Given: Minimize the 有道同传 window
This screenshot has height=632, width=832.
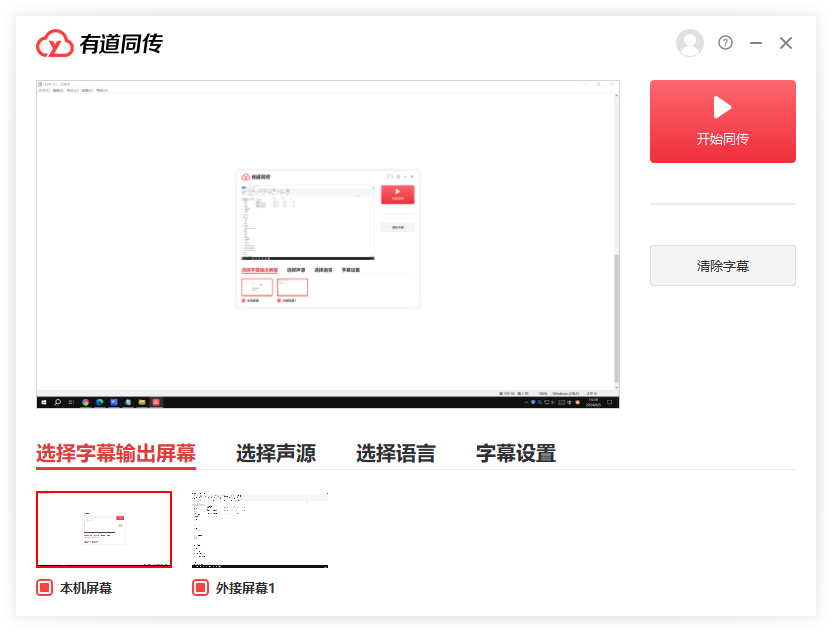Looking at the screenshot, I should click(x=756, y=43).
